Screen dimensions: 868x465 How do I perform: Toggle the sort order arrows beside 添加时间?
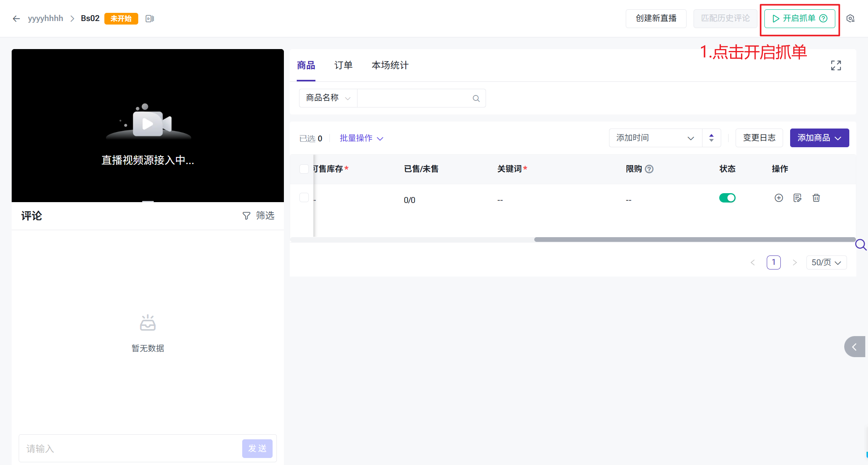click(x=711, y=138)
